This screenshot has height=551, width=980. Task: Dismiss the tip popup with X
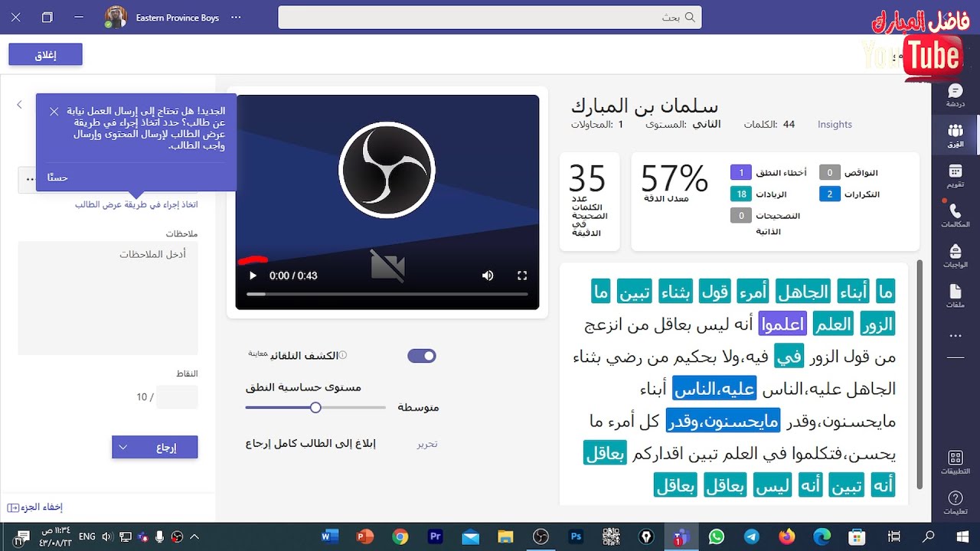tap(54, 112)
